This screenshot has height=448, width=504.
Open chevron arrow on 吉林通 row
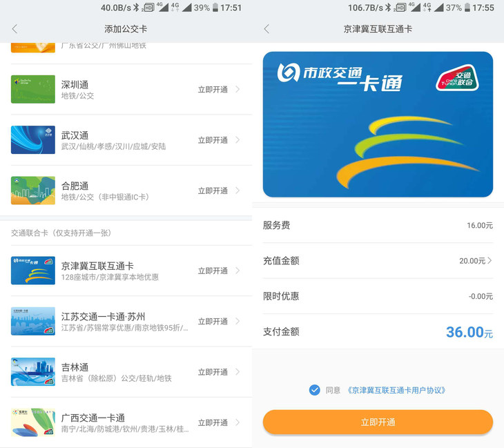[238, 372]
